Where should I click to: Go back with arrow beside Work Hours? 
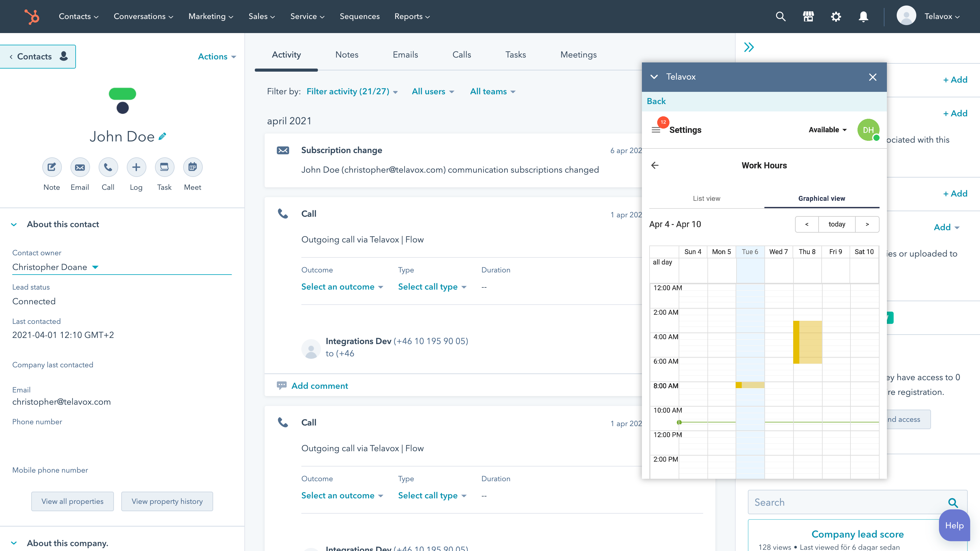[x=655, y=165]
